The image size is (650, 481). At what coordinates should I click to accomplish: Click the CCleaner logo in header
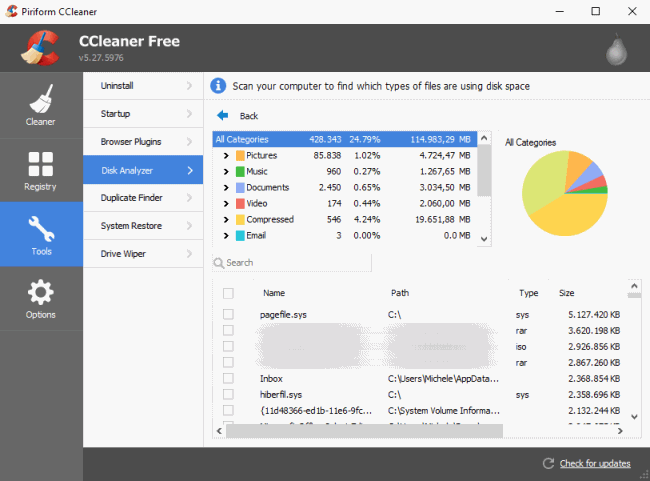coord(41,48)
